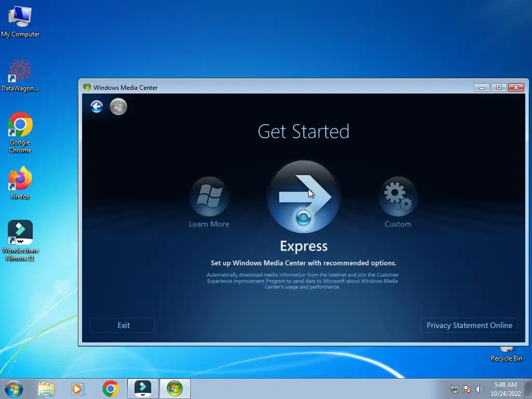Click the volume speaker tray icon

(480, 389)
